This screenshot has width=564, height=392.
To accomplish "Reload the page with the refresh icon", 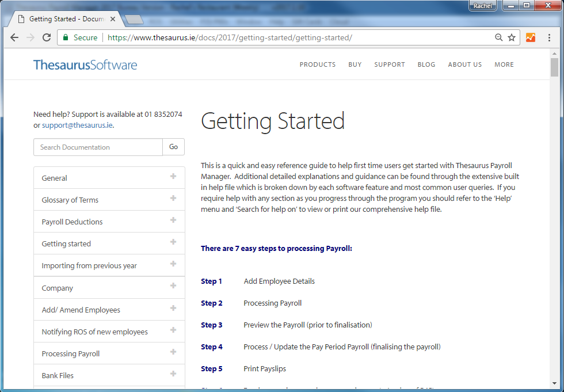I will [x=47, y=37].
